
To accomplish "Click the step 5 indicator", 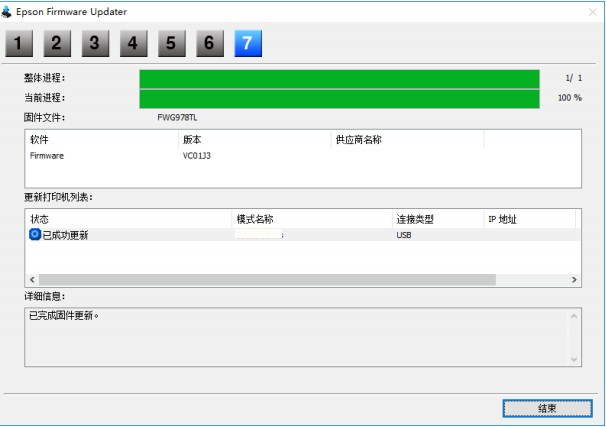I will 170,43.
